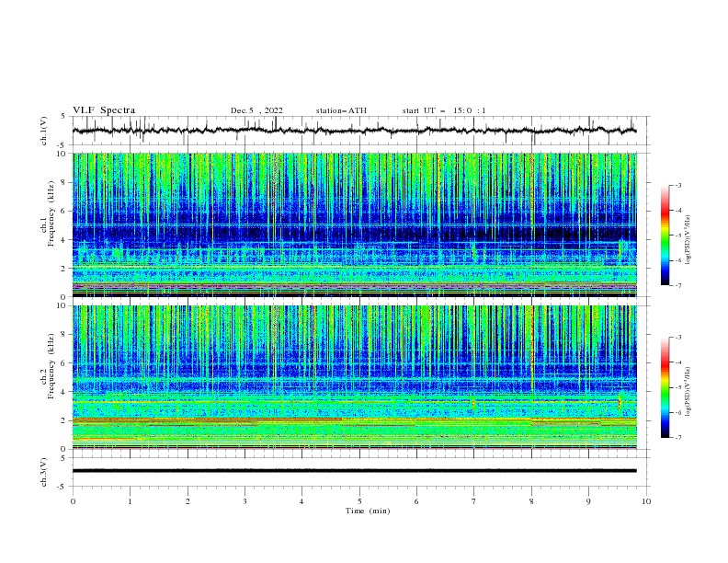The height and width of the screenshot is (563, 728).
Task: Click the "-7" tick on lower colorbar
Action: click(678, 438)
